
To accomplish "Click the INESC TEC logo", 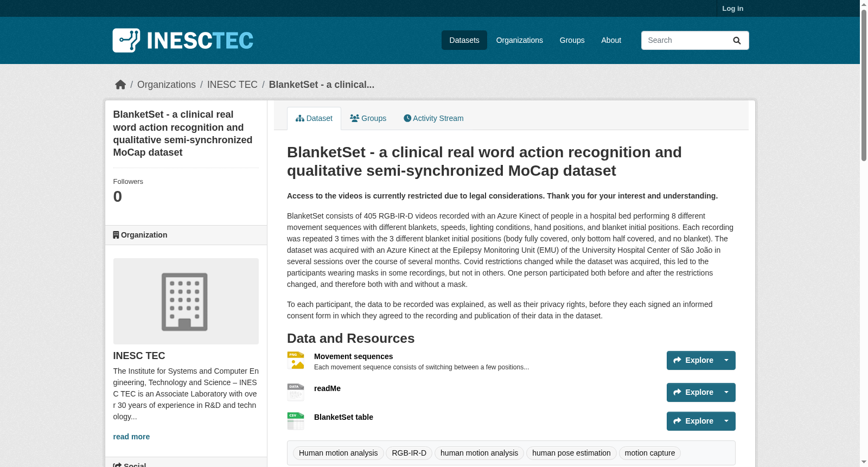I will pos(183,41).
